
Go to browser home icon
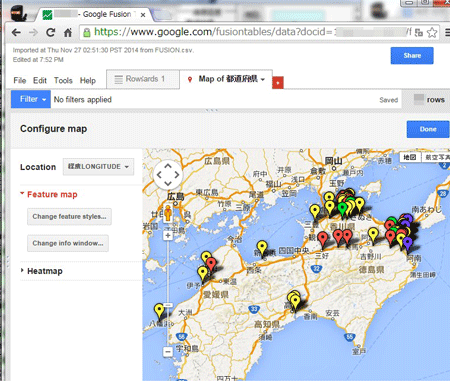68,33
